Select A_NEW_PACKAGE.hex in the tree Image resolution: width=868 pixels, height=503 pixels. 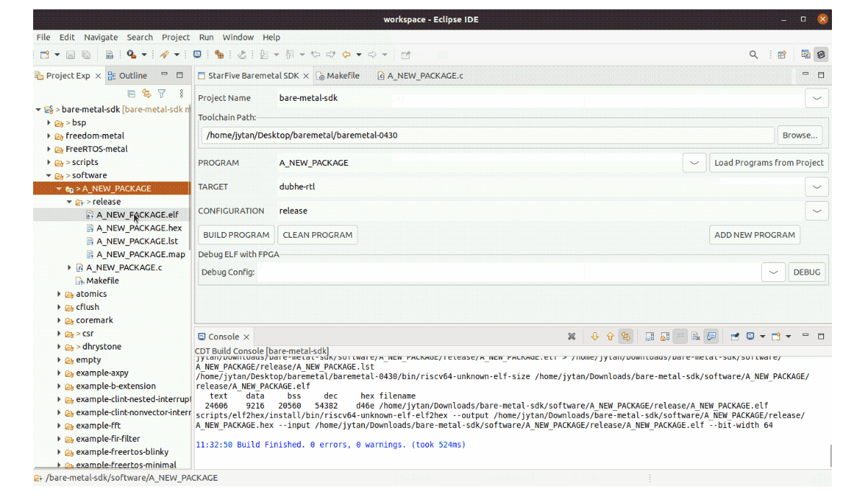(138, 228)
